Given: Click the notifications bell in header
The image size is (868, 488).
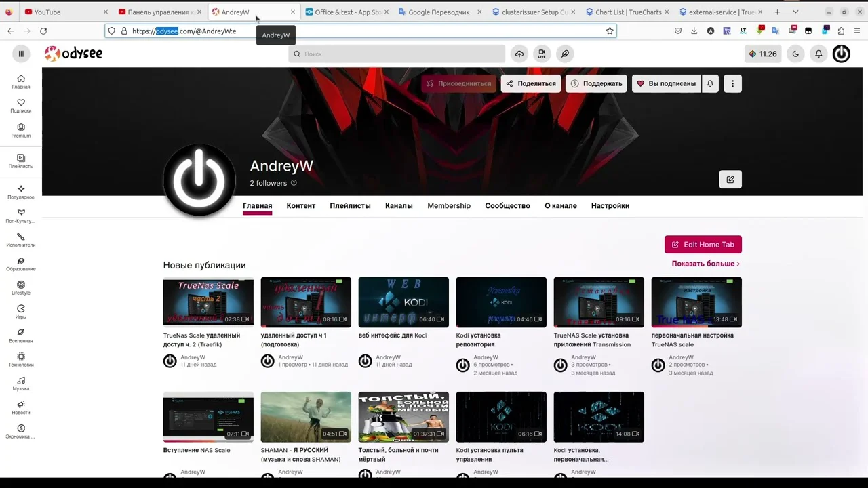Looking at the screenshot, I should [x=818, y=54].
